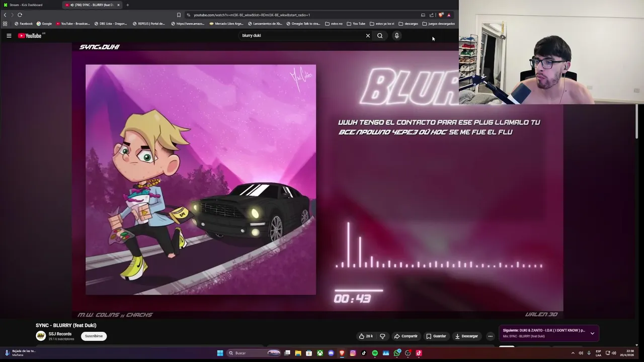Open the Windows Start menu
This screenshot has height=362, width=644.
pyautogui.click(x=220, y=353)
